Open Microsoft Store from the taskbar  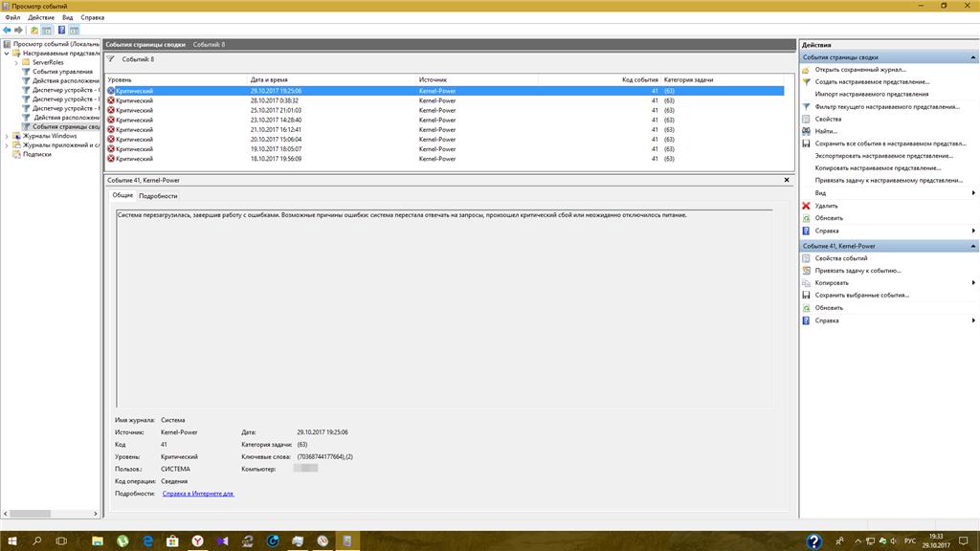point(172,541)
